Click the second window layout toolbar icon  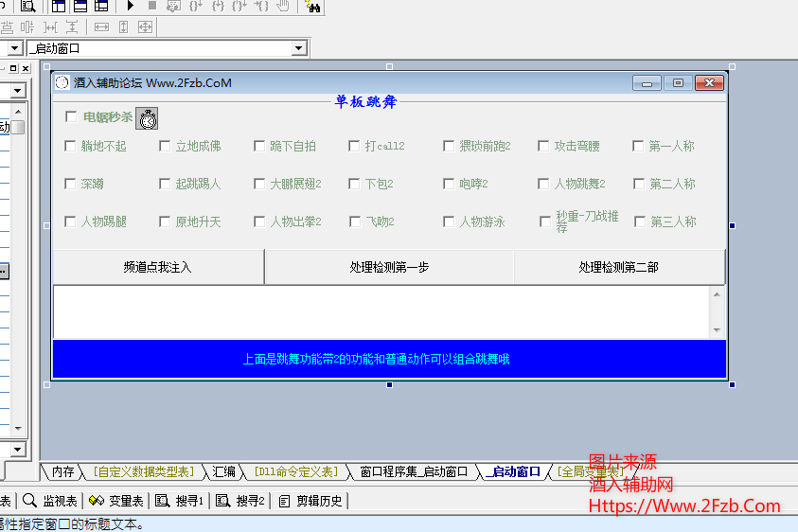[x=80, y=6]
